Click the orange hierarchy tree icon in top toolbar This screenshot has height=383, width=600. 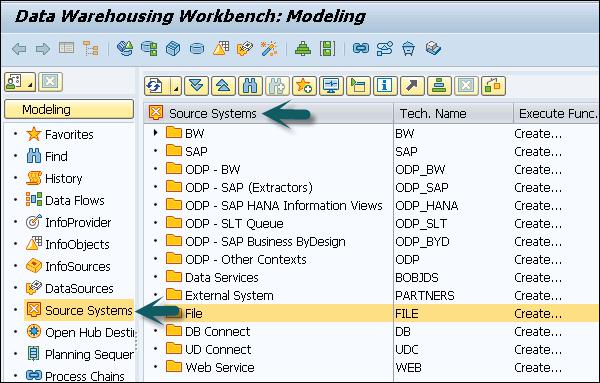91,49
